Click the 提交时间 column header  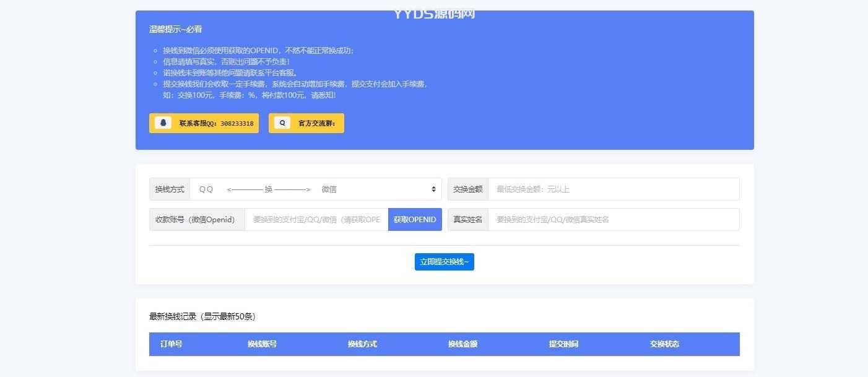[x=565, y=344]
